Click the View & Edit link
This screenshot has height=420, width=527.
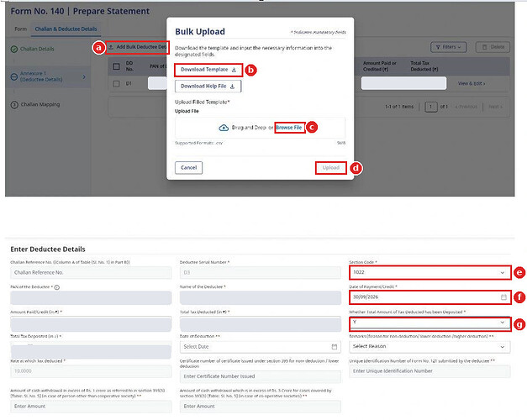[472, 83]
